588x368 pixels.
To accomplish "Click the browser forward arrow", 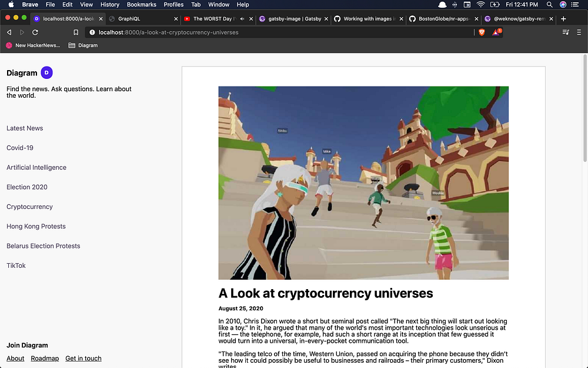I will (x=22, y=32).
